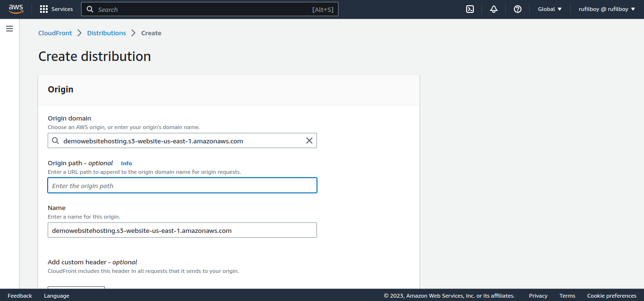Open the Services grid menu
The width and height of the screenshot is (644, 301).
tap(56, 9)
